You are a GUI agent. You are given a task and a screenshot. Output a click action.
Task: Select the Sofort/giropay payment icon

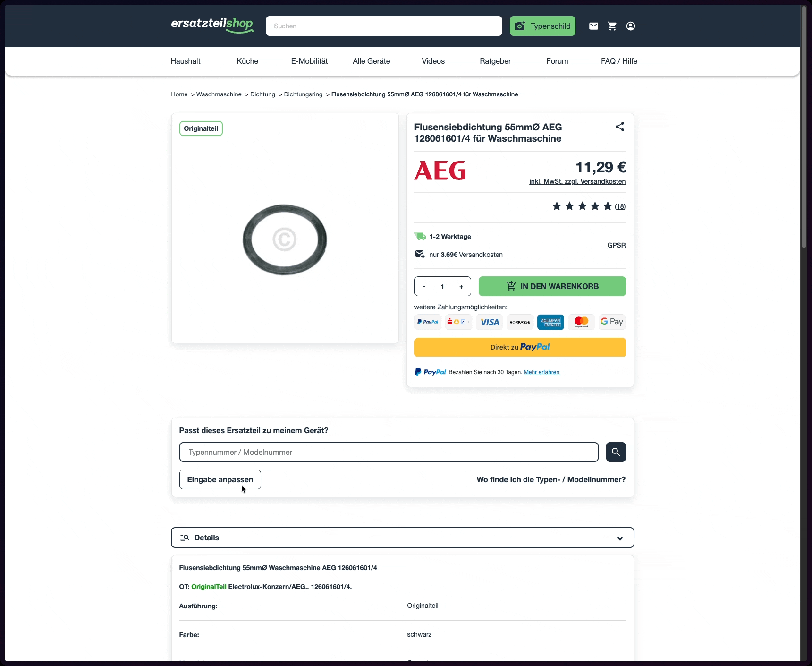point(458,322)
